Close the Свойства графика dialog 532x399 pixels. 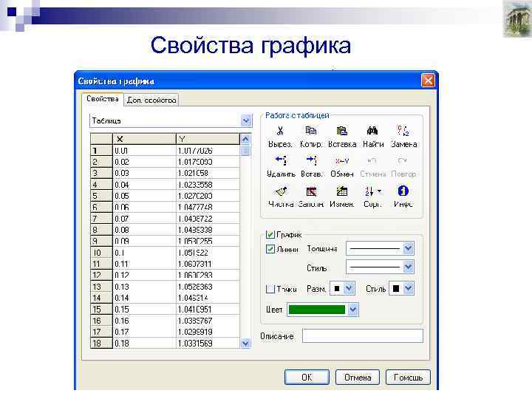(x=428, y=81)
